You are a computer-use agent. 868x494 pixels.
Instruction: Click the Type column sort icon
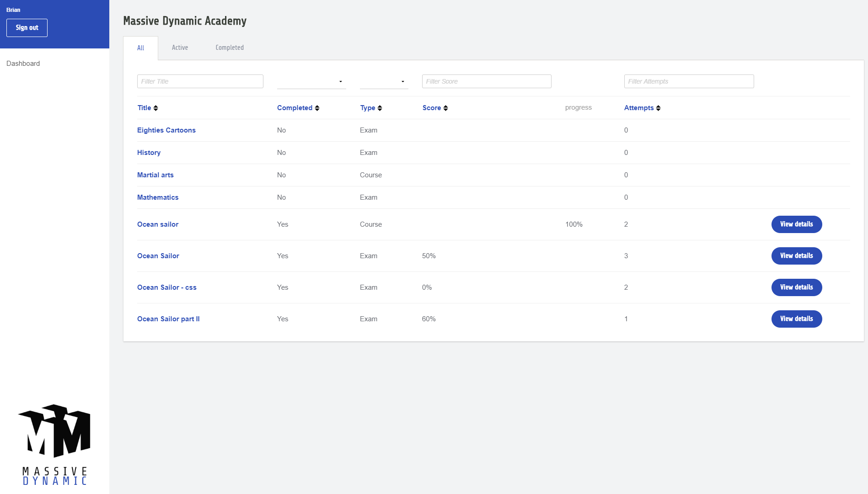pos(380,108)
